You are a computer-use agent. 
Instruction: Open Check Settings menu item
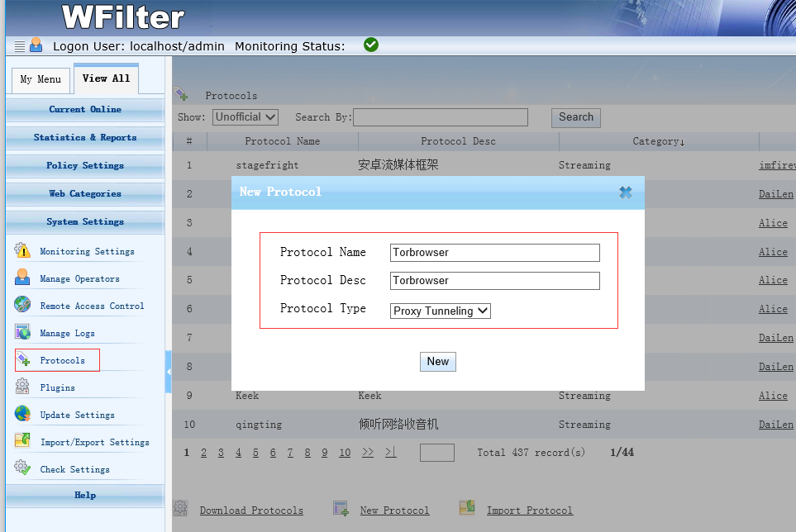74,469
